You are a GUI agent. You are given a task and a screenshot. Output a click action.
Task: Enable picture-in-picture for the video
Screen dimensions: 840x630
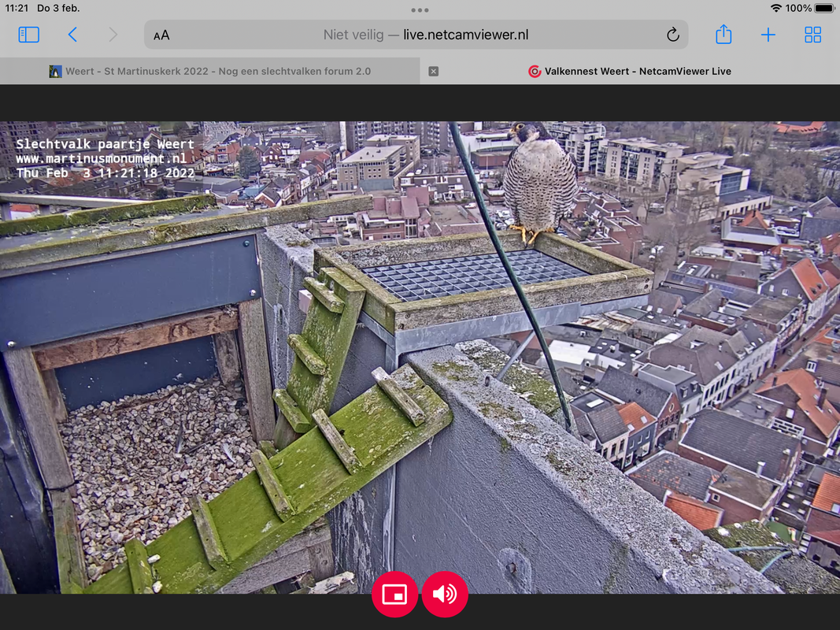coord(395,594)
